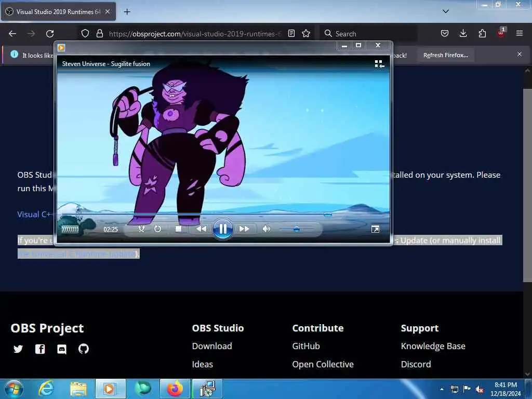
Task: Close the Visual Studio 2019 Runtimes tab
Action: (x=108, y=11)
